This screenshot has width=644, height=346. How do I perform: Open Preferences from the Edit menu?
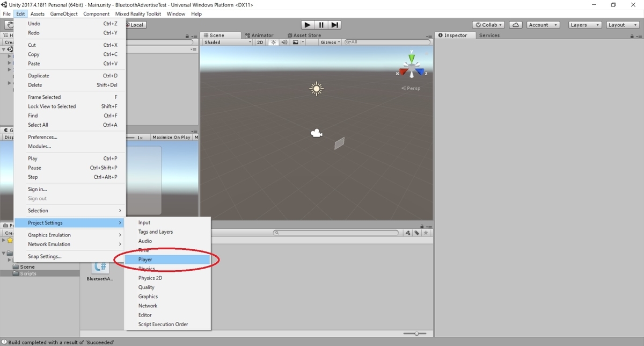tap(70, 137)
